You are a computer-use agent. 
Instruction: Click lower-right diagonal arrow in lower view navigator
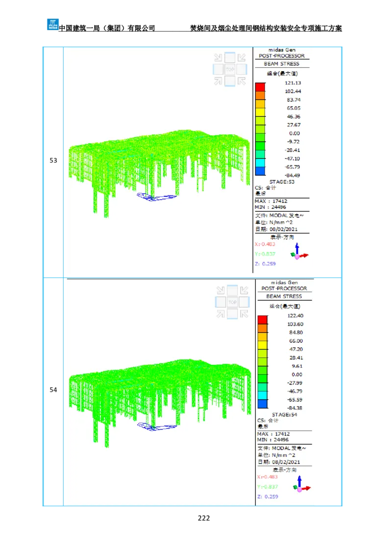coord(244,314)
